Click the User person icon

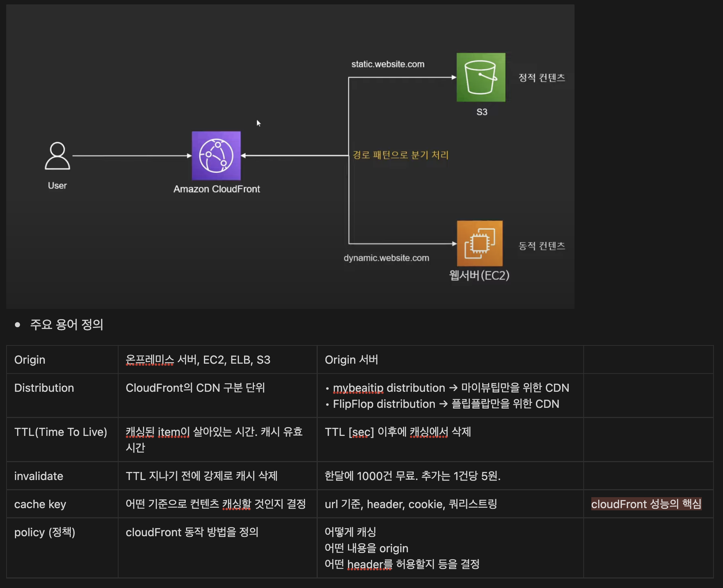(x=57, y=156)
